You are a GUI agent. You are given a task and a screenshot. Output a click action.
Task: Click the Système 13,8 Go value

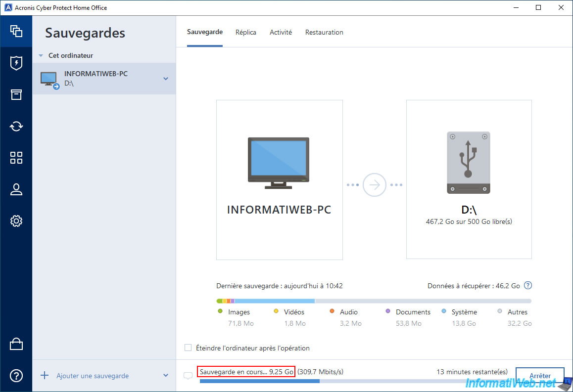point(464,323)
